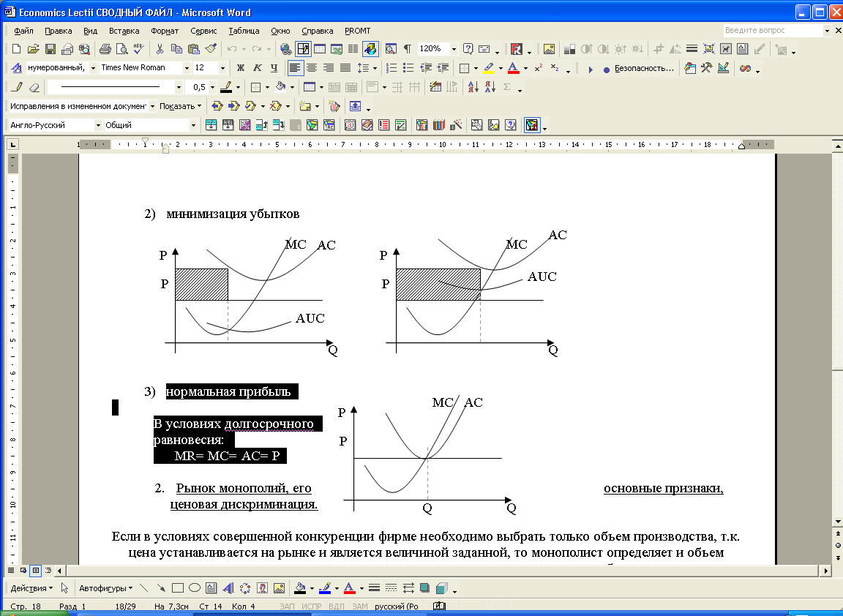
Task: Apply subscript x₂
Action: point(555,68)
